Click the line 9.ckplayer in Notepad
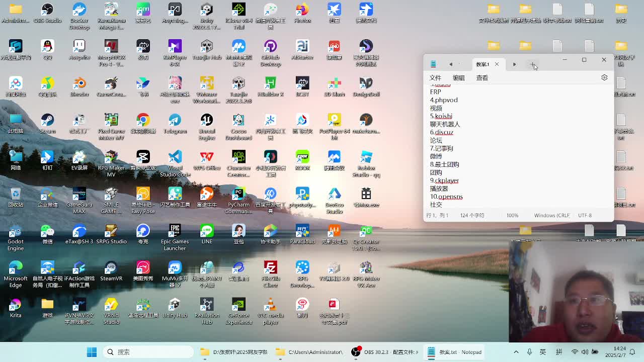644x362 pixels. [444, 180]
